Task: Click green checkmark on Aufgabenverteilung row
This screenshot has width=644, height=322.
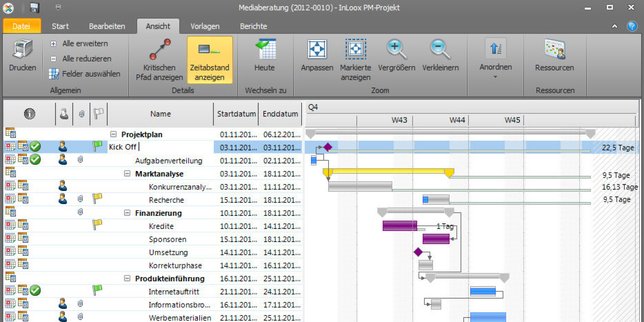Action: [35, 159]
